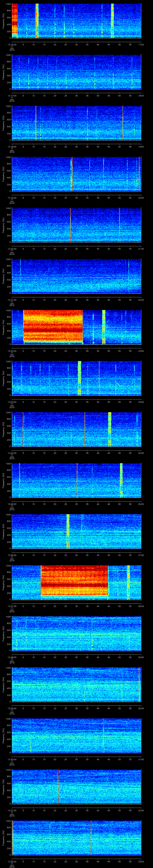Screen dimensions: 153x868
Task: Click the '13:19:00' time axis label
Action: click(12, 198)
